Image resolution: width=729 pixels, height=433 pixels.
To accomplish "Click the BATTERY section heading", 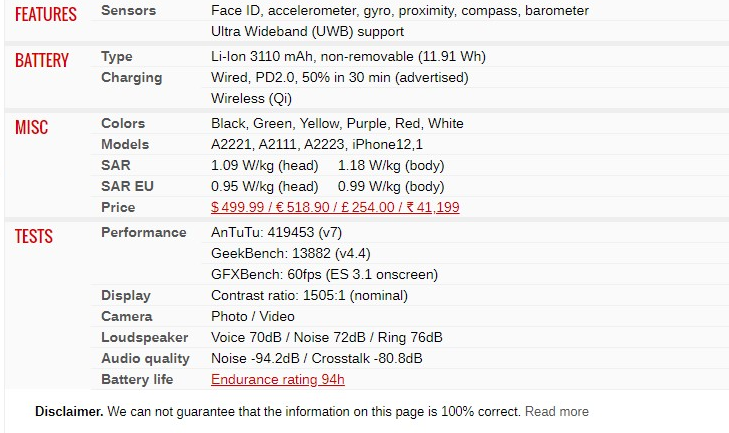I will [x=42, y=60].
